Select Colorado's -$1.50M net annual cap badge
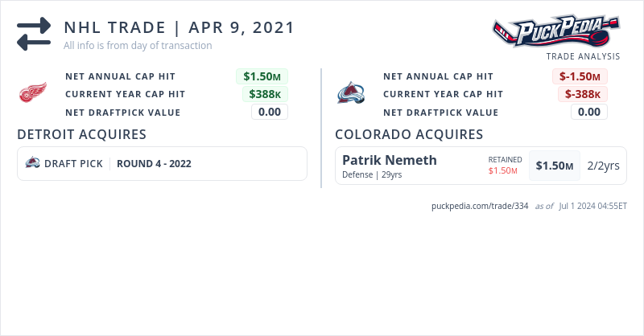This screenshot has height=336, width=644. pyautogui.click(x=580, y=76)
